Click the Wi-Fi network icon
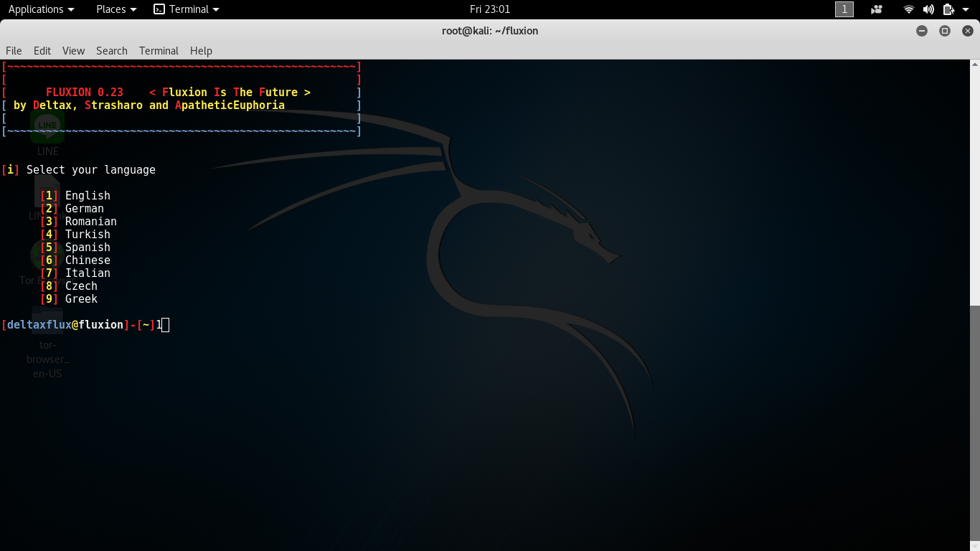 tap(909, 9)
